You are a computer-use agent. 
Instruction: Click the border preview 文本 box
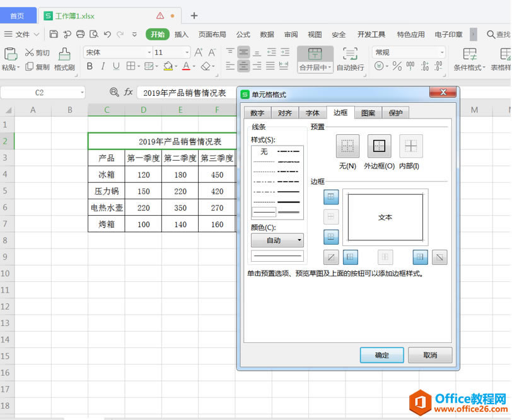[385, 217]
